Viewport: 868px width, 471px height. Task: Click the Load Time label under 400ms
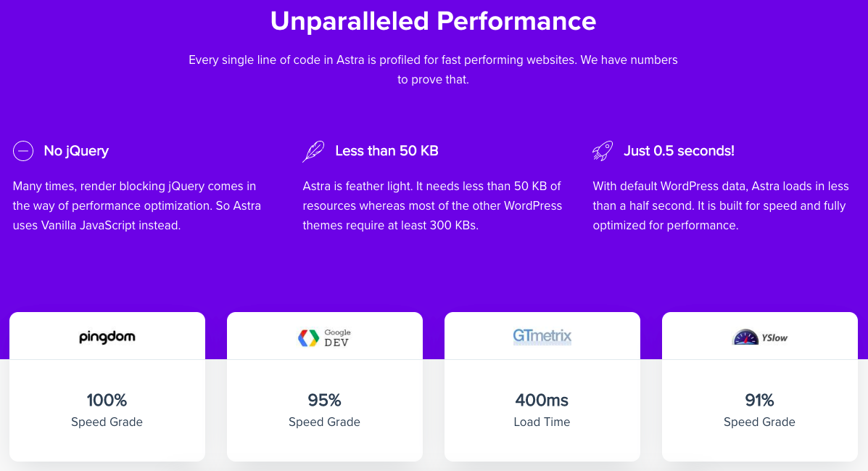coord(542,422)
